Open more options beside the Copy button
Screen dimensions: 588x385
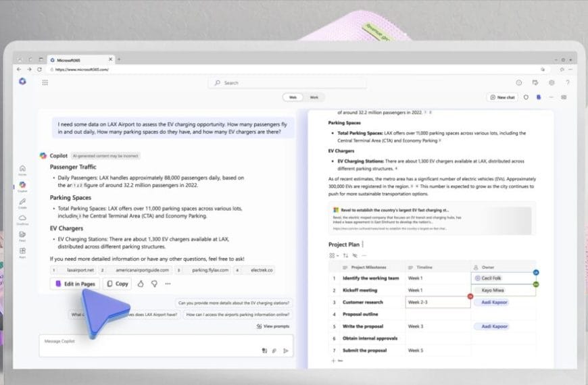(168, 284)
